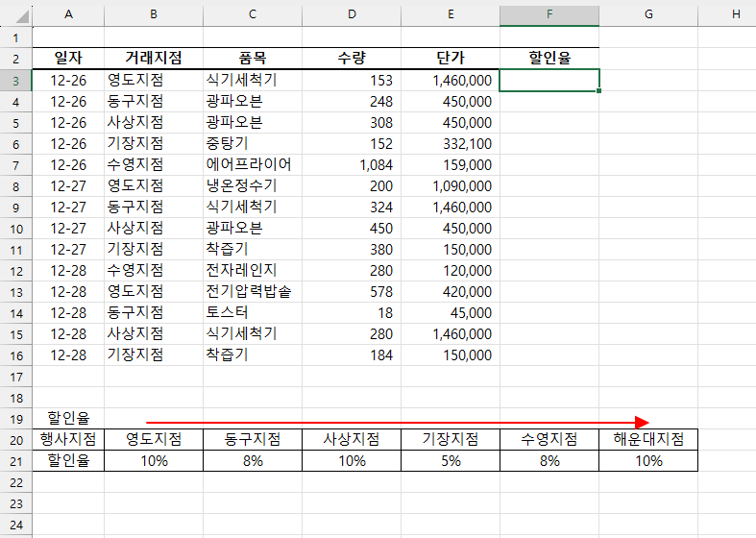Select 10% under 영도지점
Screen dimensions: 756x538
[154, 461]
